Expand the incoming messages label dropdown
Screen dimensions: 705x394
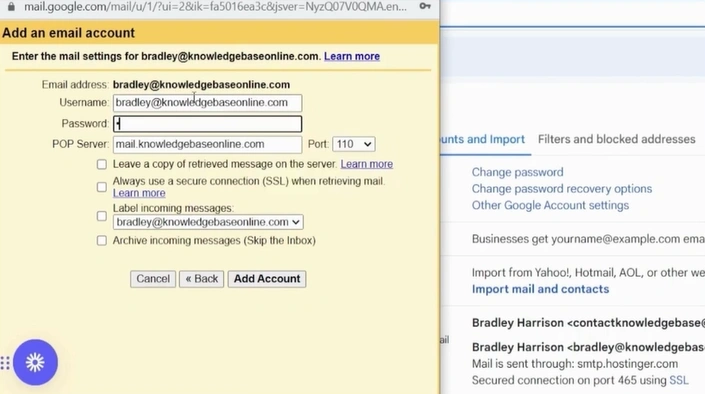[x=208, y=222]
